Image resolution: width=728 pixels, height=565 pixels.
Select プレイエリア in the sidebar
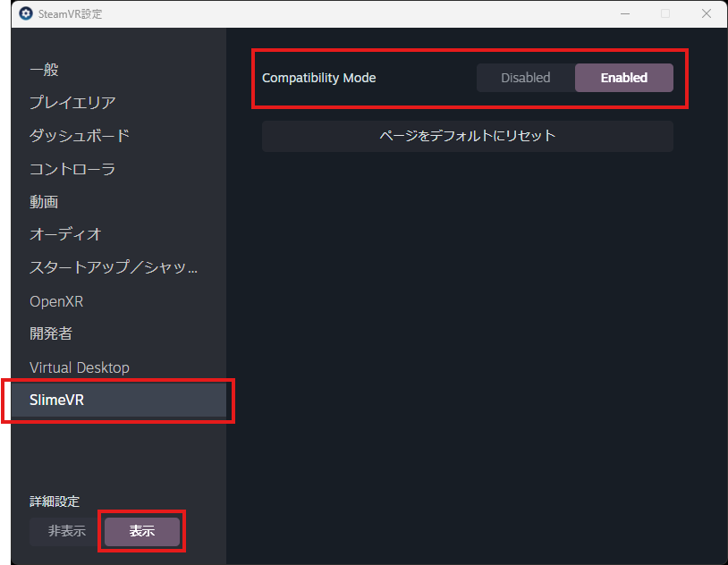[x=118, y=103]
